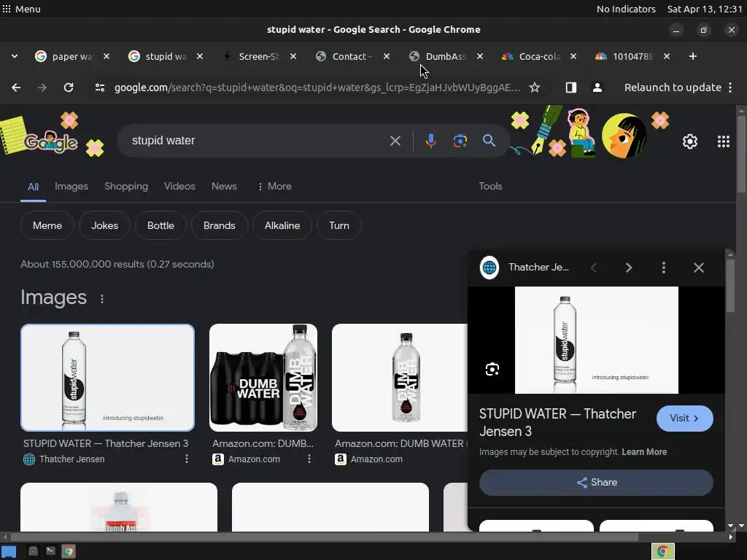Open the DUMB WATER six-pack thumbnail

pos(263,378)
